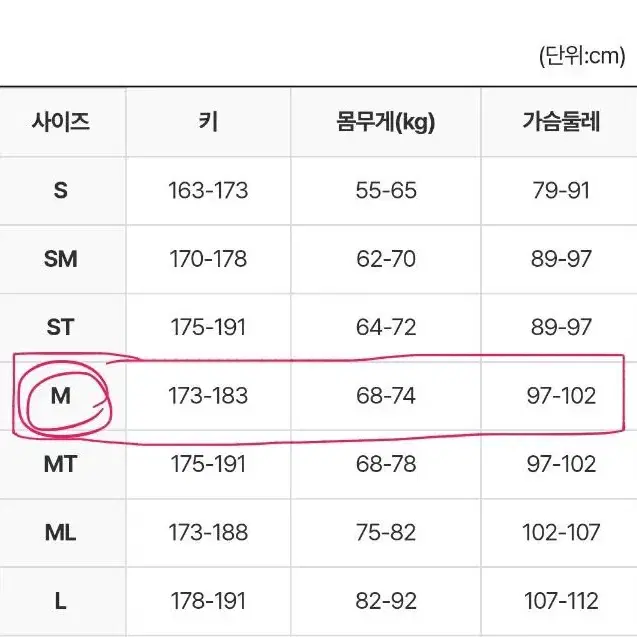Click the 163-173 height cell
Screen dimensions: 637x637
pyautogui.click(x=208, y=190)
